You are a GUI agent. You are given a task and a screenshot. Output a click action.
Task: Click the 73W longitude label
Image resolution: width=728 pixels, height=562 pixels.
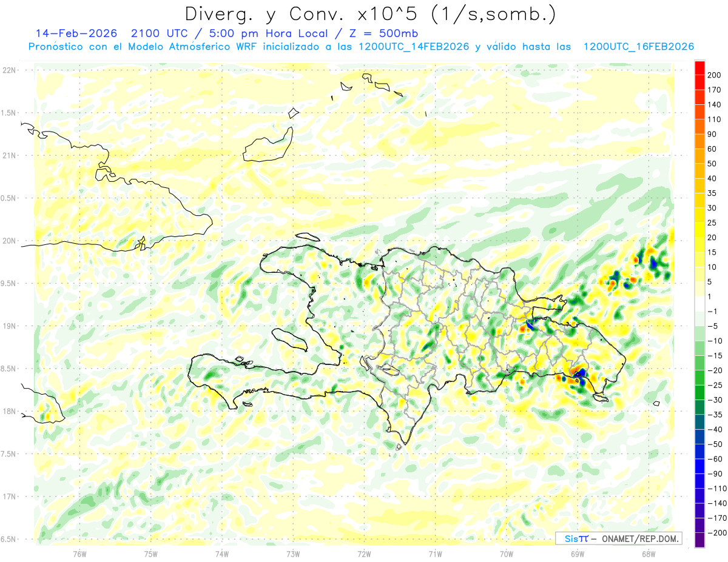point(293,553)
